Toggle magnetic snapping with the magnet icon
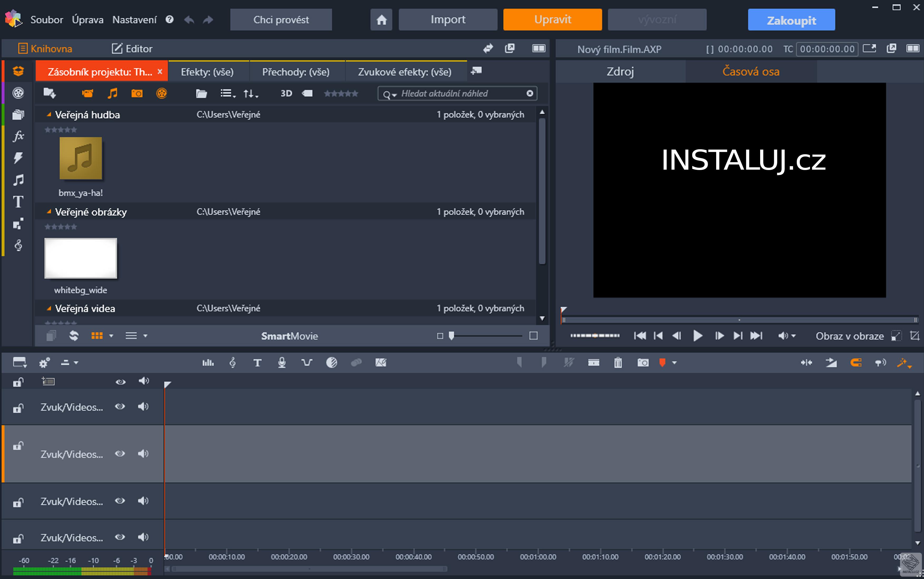 (x=856, y=362)
